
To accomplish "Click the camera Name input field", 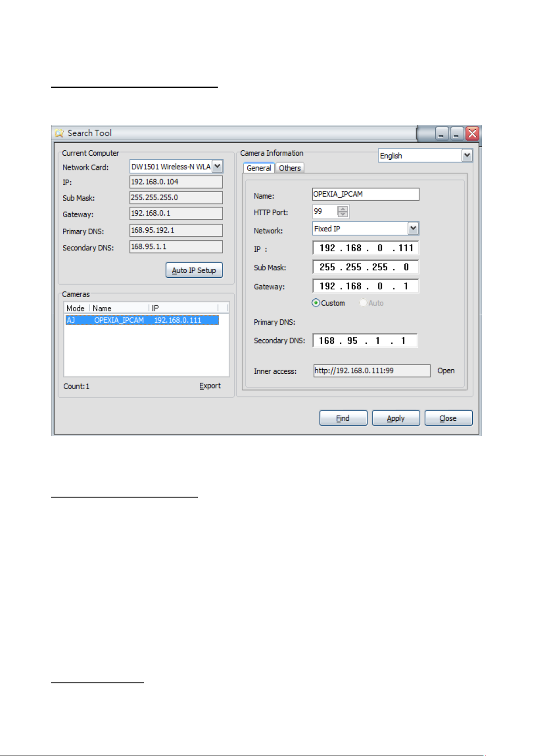I will 365,194.
